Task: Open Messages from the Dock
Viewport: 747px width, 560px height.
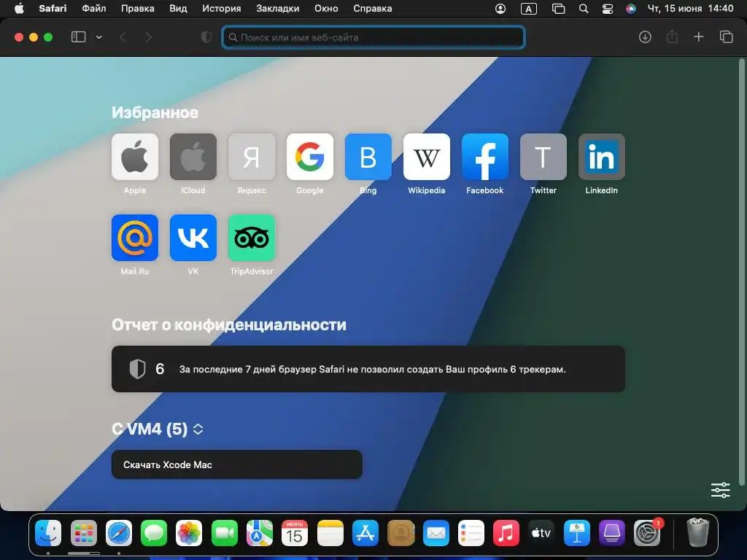Action: click(154, 533)
